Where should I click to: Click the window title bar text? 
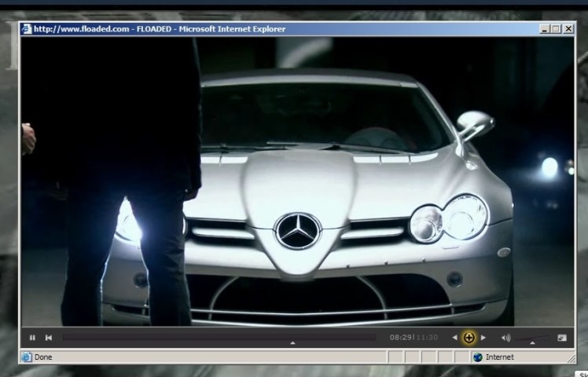point(160,29)
